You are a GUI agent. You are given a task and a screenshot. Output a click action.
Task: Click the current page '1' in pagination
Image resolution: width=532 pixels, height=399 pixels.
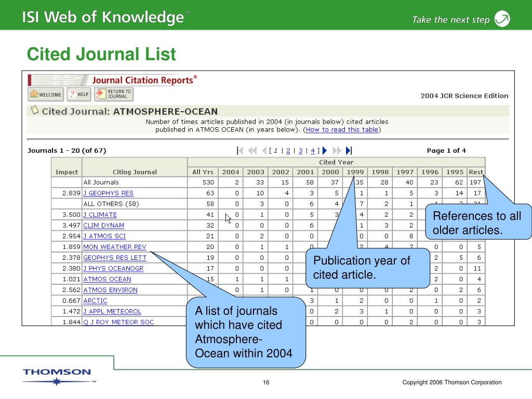(275, 151)
